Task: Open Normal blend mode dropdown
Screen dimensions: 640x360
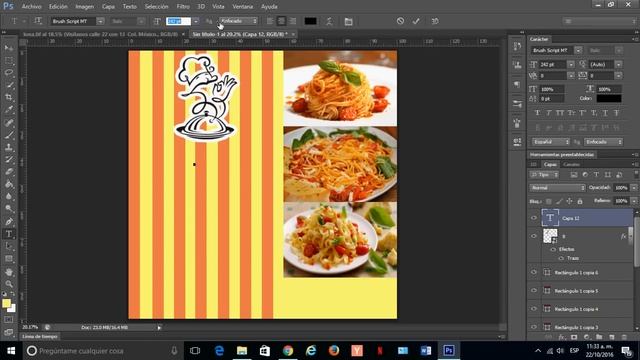Action: point(557,188)
